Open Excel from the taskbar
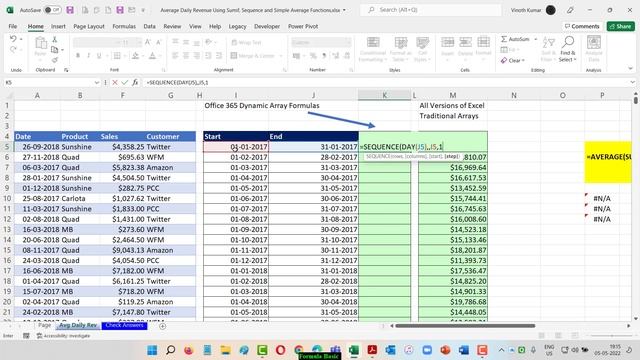The image size is (640, 360). pos(354,350)
